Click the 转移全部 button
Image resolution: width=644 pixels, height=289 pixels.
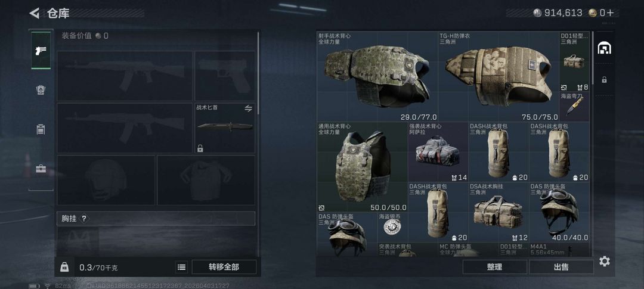click(x=224, y=267)
